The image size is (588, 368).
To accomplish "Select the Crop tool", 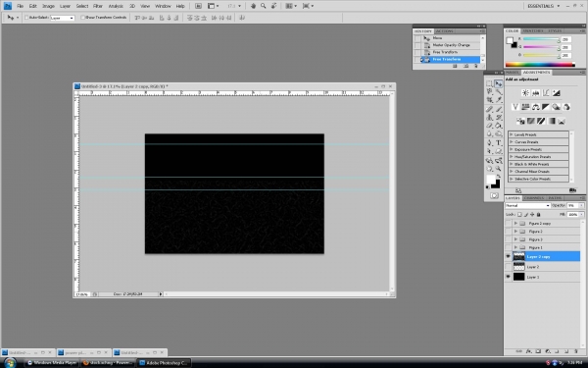I will click(x=489, y=100).
